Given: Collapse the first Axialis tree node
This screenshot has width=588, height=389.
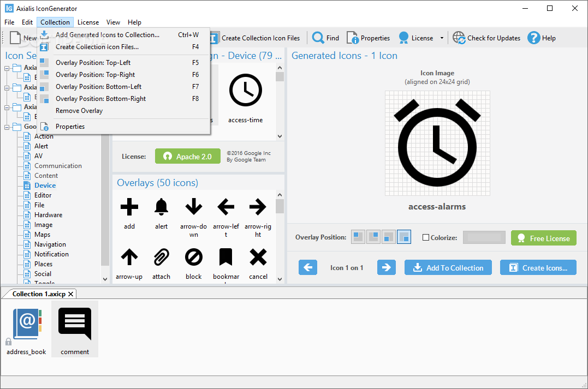Looking at the screenshot, I should click(x=7, y=68).
